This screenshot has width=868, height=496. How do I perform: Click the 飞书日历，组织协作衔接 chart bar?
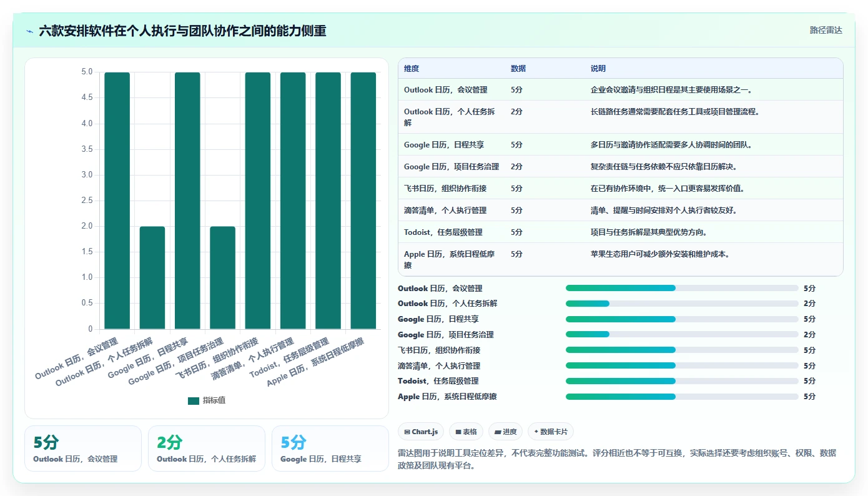(258, 201)
